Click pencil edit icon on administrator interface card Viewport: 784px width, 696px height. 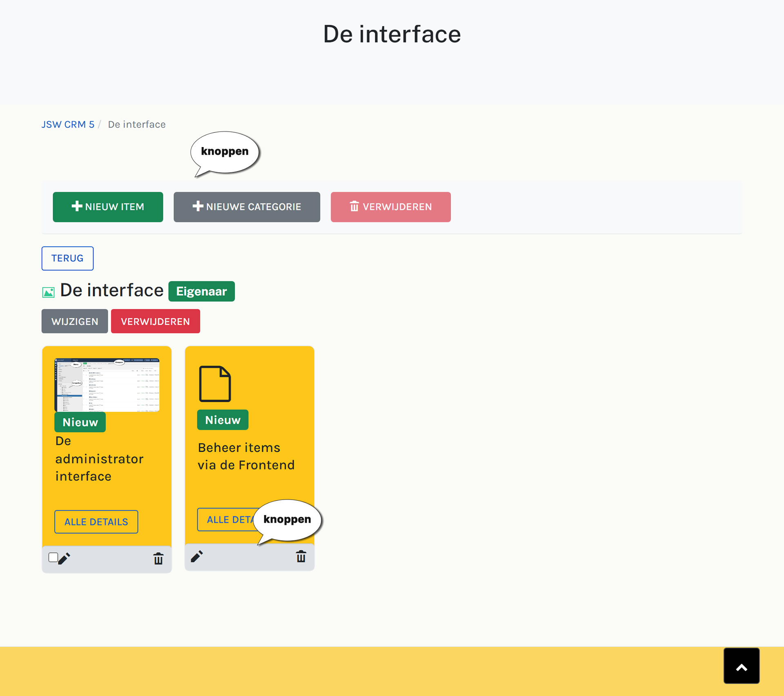(x=64, y=558)
